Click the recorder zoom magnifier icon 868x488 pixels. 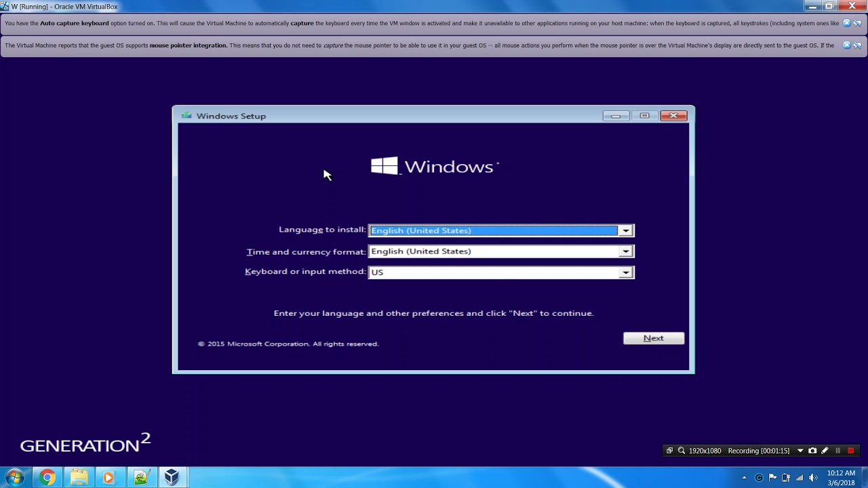(x=682, y=451)
